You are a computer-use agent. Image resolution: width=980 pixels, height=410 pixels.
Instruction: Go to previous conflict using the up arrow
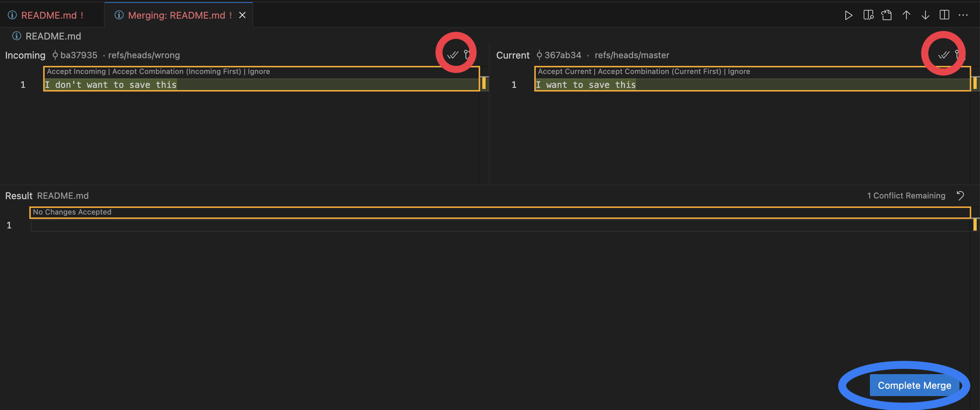906,15
